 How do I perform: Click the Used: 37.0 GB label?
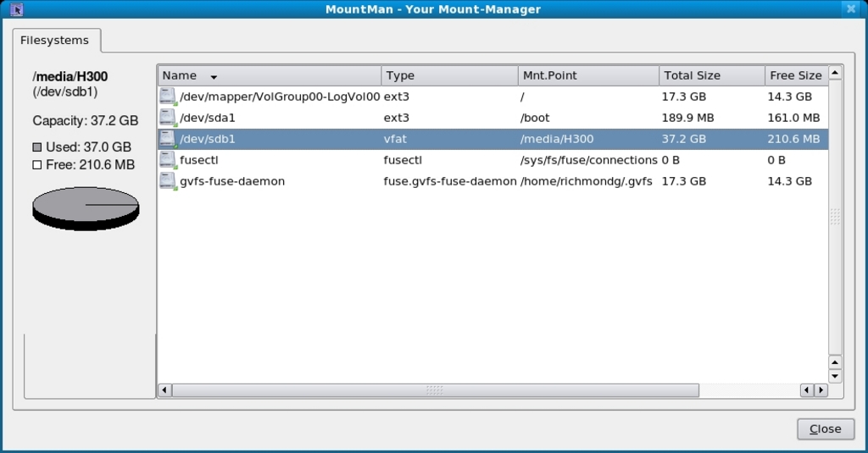[88, 147]
